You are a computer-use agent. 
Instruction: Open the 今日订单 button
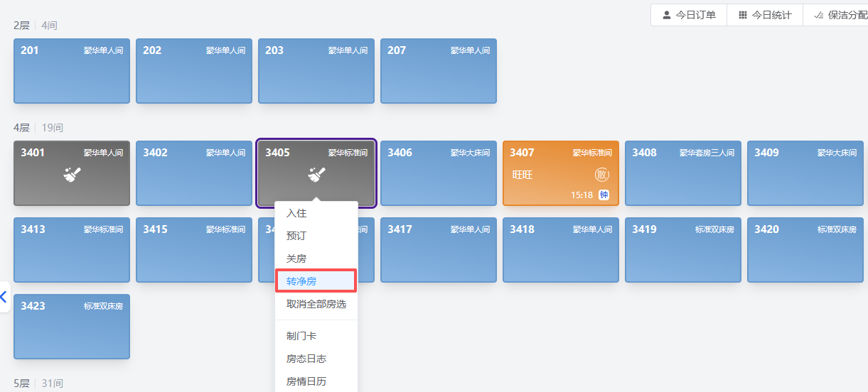(x=689, y=15)
